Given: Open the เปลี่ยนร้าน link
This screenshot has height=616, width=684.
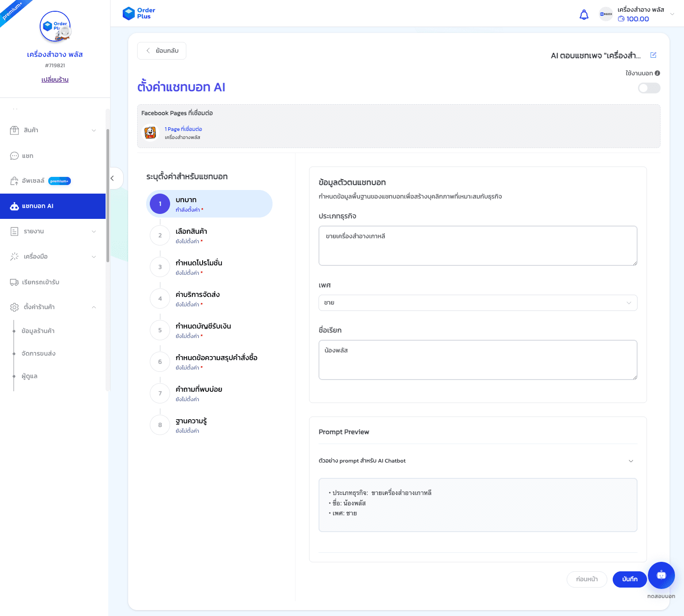Looking at the screenshot, I should (x=55, y=79).
